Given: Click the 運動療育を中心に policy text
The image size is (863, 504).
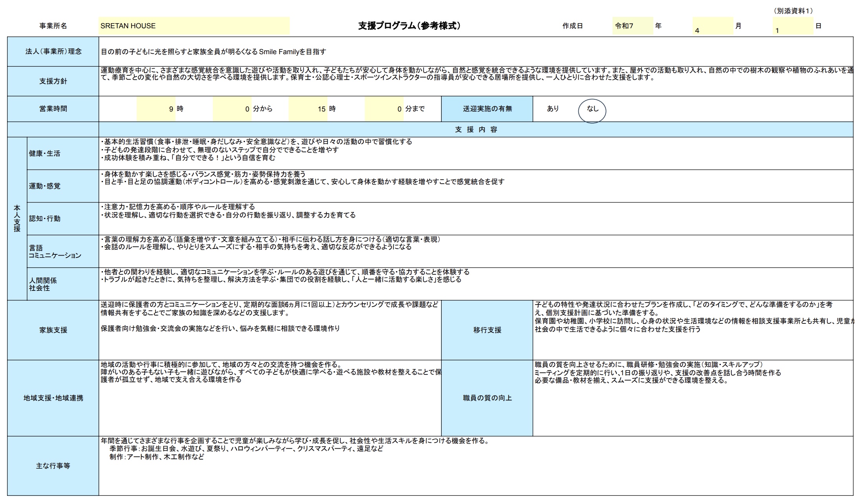Looking at the screenshot, I should tap(476, 74).
